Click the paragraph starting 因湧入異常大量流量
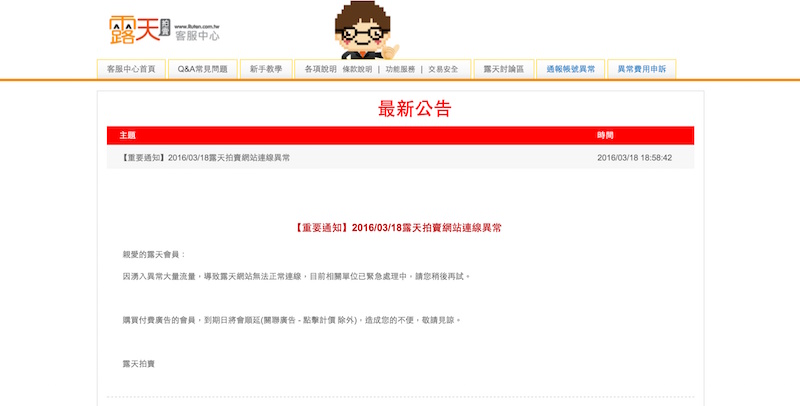 [296, 276]
